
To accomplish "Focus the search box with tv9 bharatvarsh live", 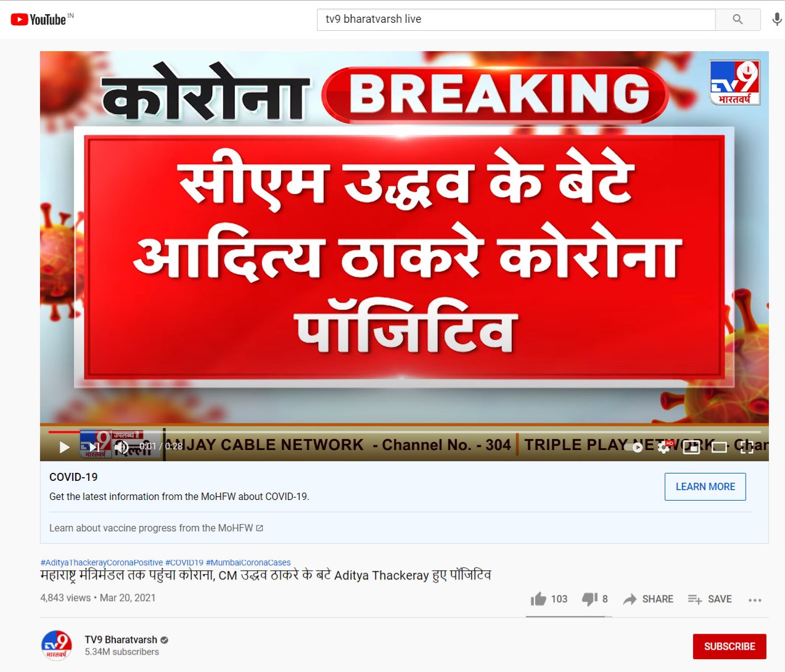I will (516, 19).
